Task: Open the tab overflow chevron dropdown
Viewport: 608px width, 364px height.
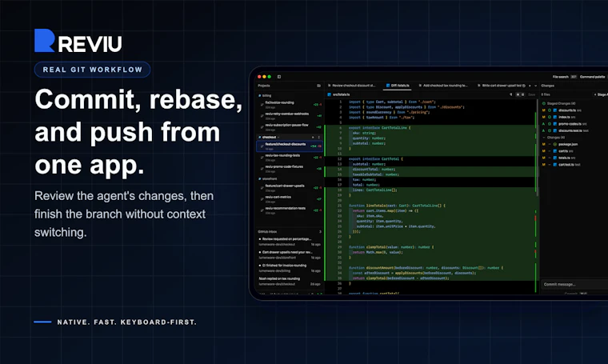Action: click(535, 86)
